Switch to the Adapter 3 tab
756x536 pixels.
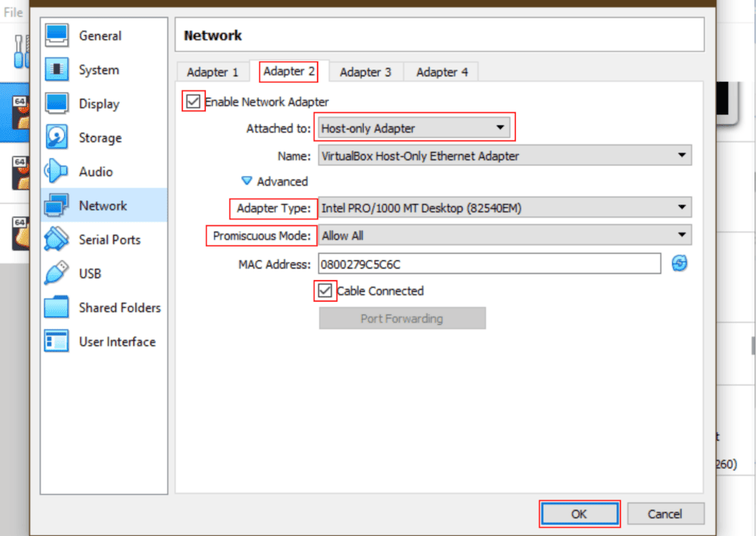365,72
